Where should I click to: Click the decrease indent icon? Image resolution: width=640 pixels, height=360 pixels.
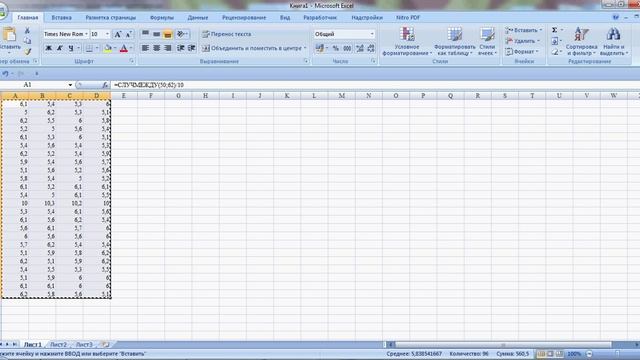(x=180, y=48)
